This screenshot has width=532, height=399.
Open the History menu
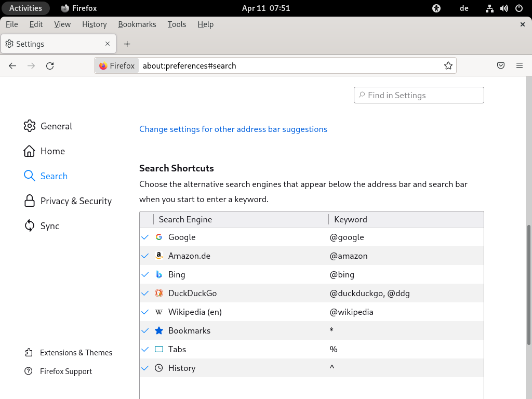coord(94,24)
